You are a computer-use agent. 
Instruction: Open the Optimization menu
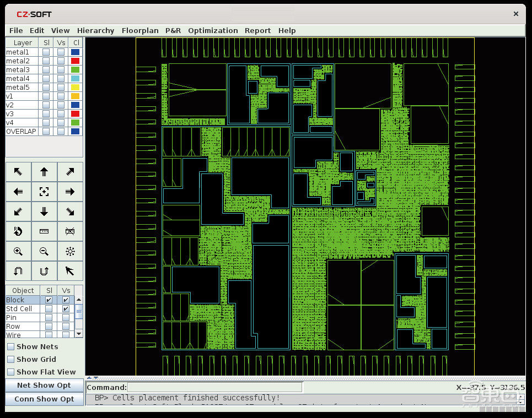pyautogui.click(x=213, y=30)
